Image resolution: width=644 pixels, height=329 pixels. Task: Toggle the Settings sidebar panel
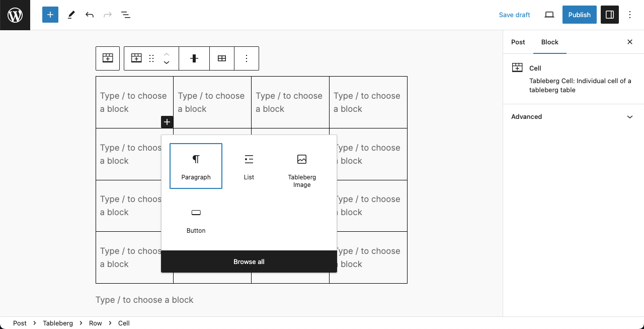(x=609, y=15)
